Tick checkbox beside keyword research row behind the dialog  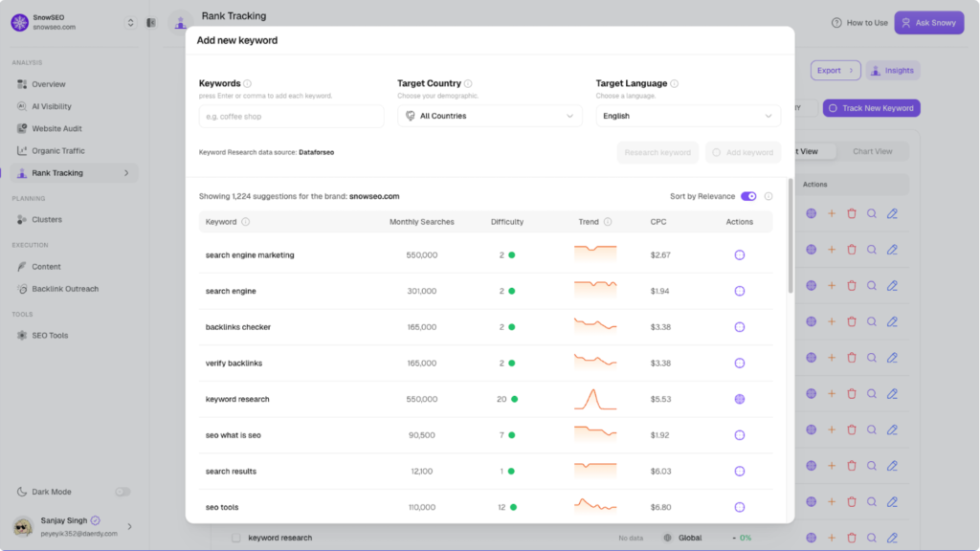point(236,538)
